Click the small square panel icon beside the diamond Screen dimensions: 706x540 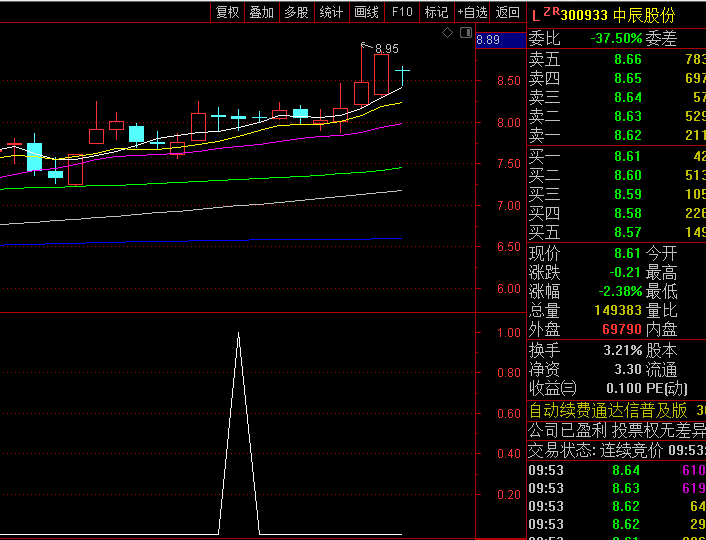tap(465, 33)
